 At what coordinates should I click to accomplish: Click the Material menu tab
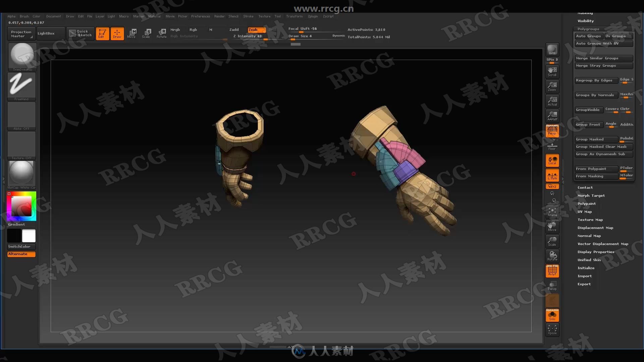click(154, 16)
